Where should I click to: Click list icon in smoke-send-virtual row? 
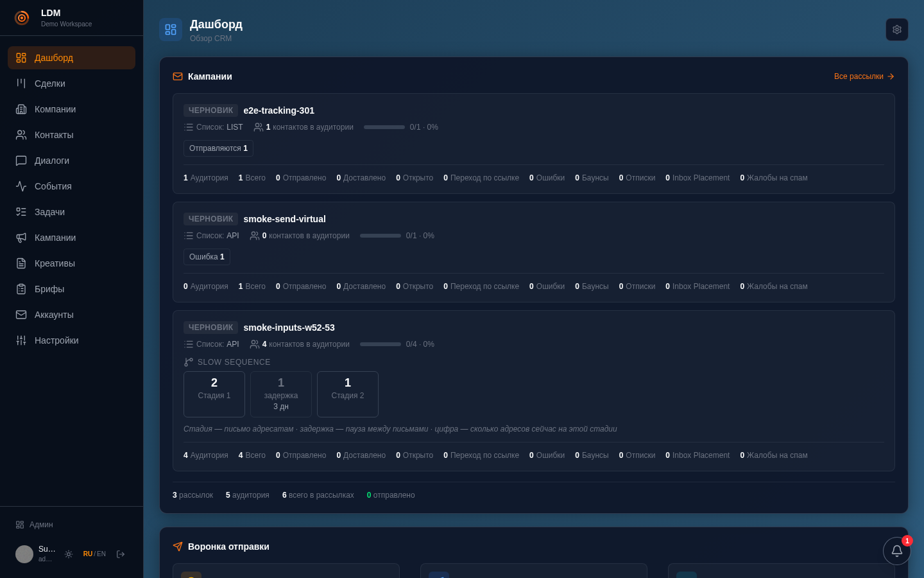pyautogui.click(x=189, y=236)
